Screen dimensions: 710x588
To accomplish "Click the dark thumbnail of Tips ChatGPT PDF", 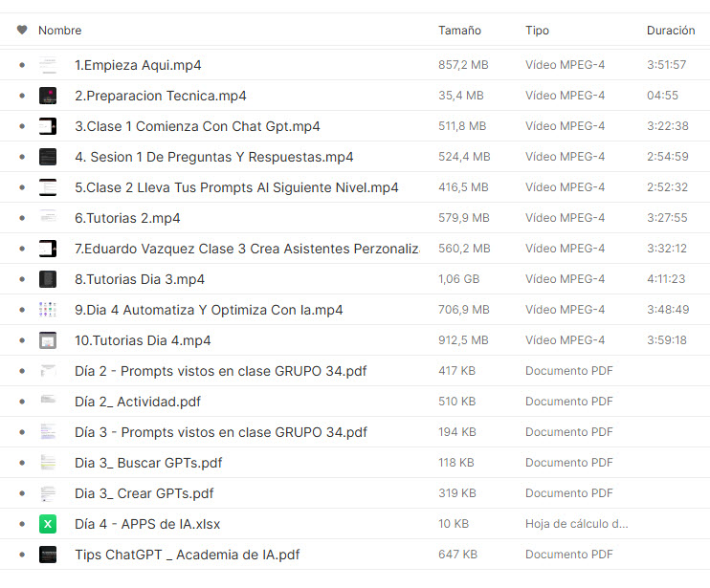I will [48, 555].
